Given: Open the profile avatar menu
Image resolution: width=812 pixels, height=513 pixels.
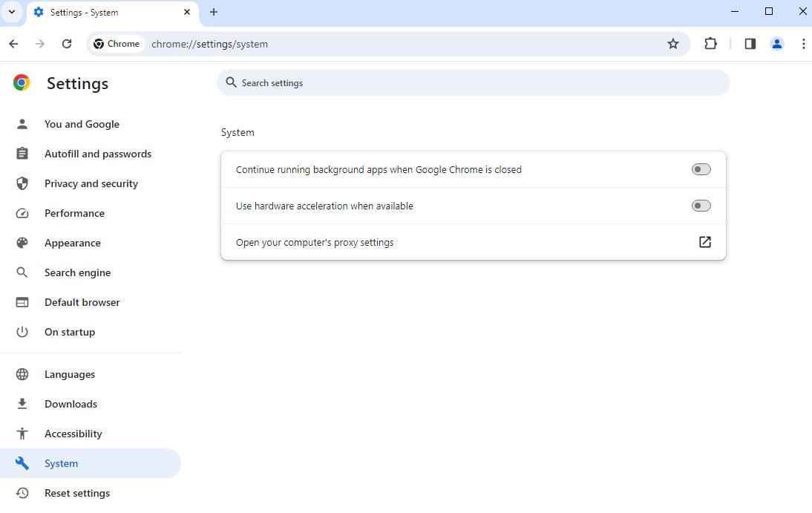Looking at the screenshot, I should [x=777, y=44].
